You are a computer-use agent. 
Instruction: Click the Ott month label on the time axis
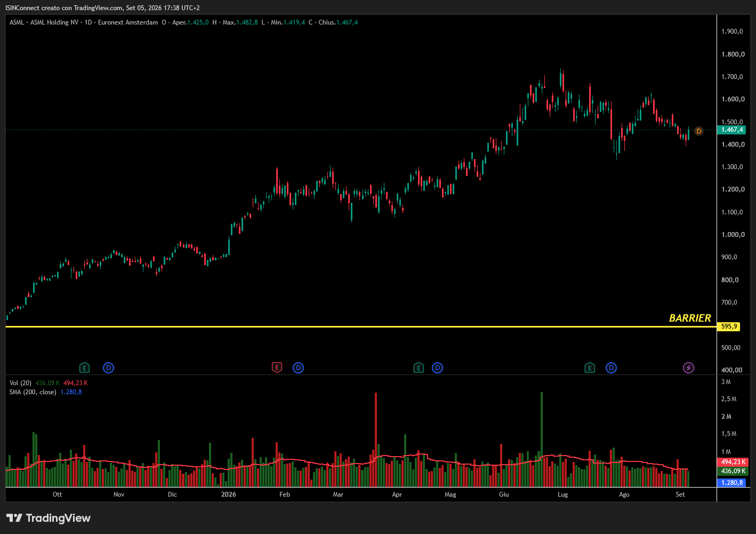click(58, 495)
